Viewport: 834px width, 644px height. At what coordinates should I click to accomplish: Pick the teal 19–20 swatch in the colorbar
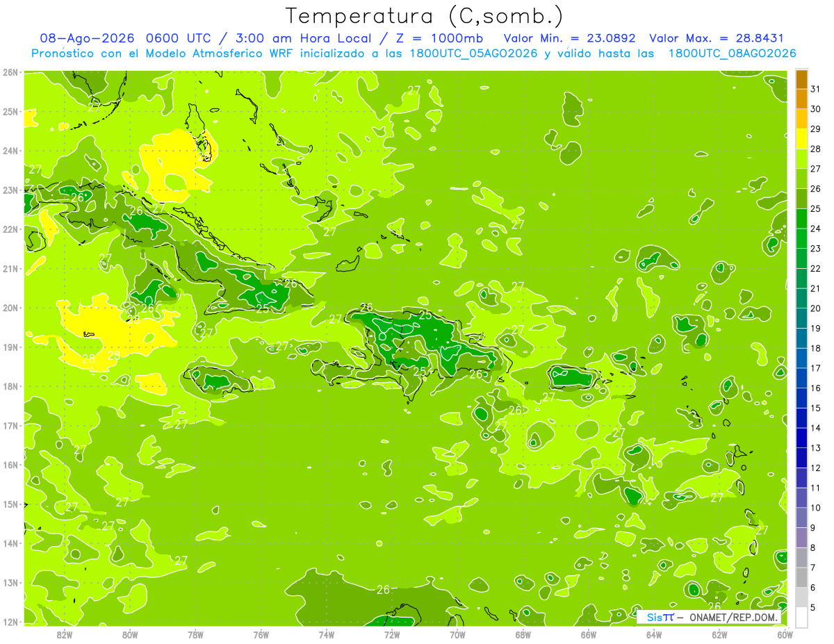(x=801, y=318)
